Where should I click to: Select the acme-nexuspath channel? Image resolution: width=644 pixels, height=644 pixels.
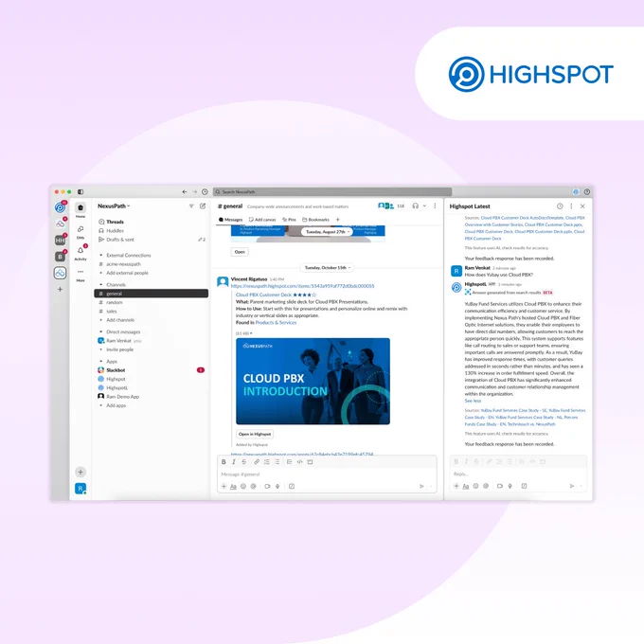pyautogui.click(x=123, y=264)
